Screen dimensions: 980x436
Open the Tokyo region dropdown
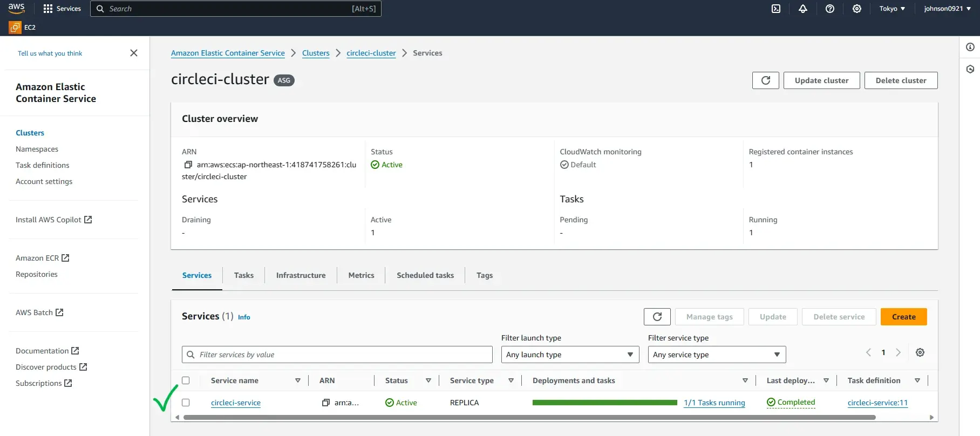[892, 9]
